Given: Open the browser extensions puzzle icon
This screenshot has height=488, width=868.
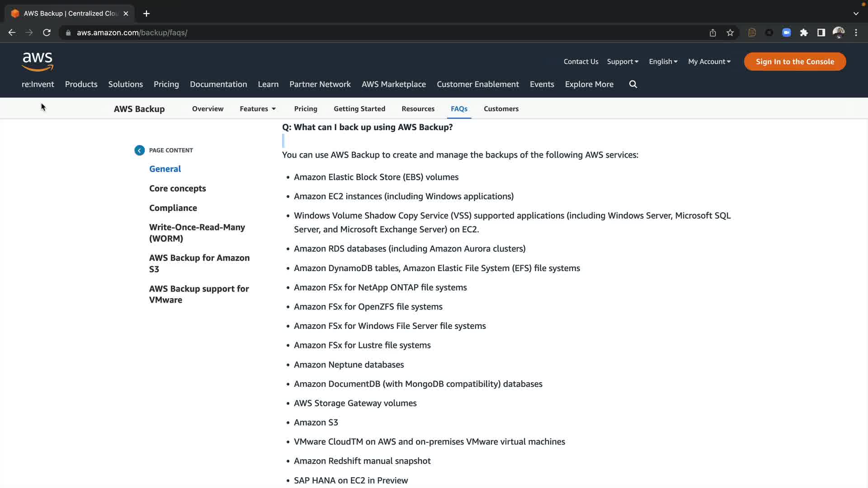Looking at the screenshot, I should (x=804, y=33).
